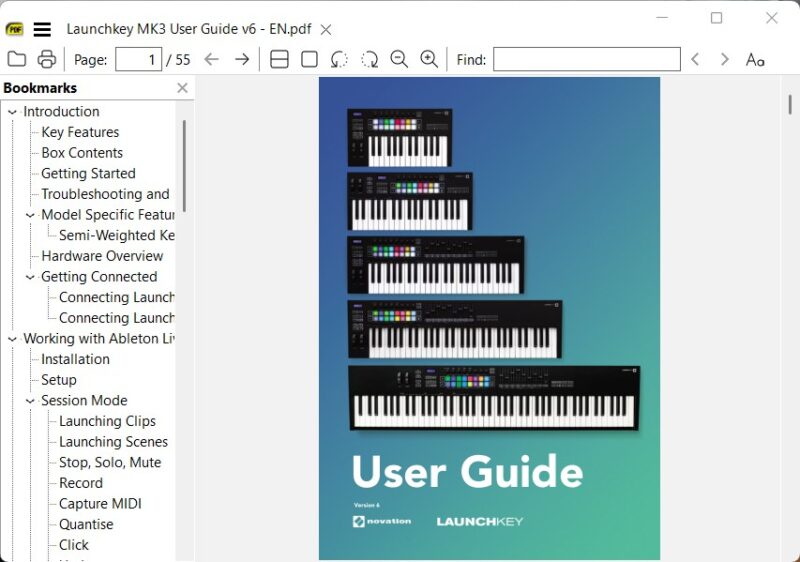Click the bookmarks panel vertical scrollbar
Screen dimensions: 800x562
pyautogui.click(x=184, y=166)
